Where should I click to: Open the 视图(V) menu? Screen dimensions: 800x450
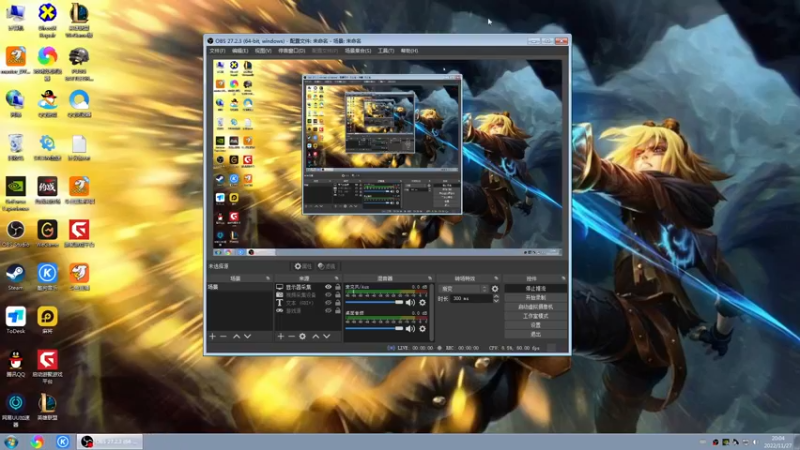pyautogui.click(x=263, y=51)
